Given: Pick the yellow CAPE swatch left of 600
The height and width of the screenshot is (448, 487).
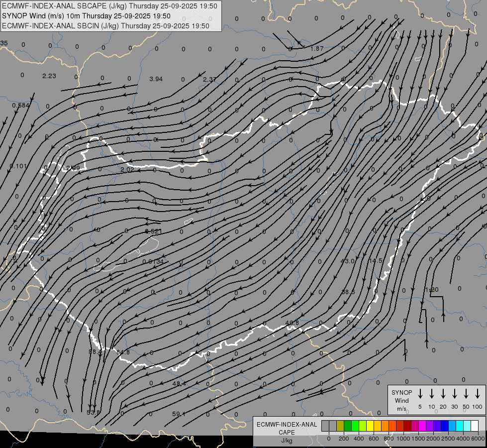Looking at the screenshot, I should pyautogui.click(x=370, y=426).
